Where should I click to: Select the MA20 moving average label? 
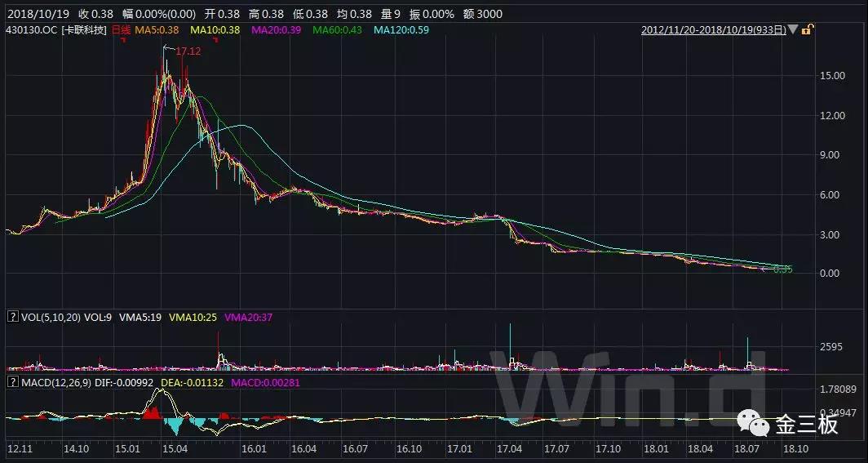tap(276, 30)
